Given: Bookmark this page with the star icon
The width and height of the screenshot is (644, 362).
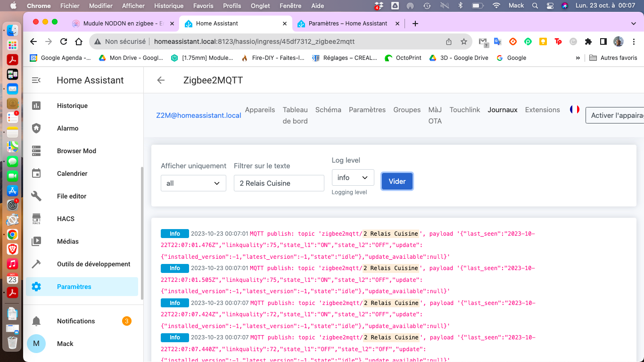Looking at the screenshot, I should [464, 41].
